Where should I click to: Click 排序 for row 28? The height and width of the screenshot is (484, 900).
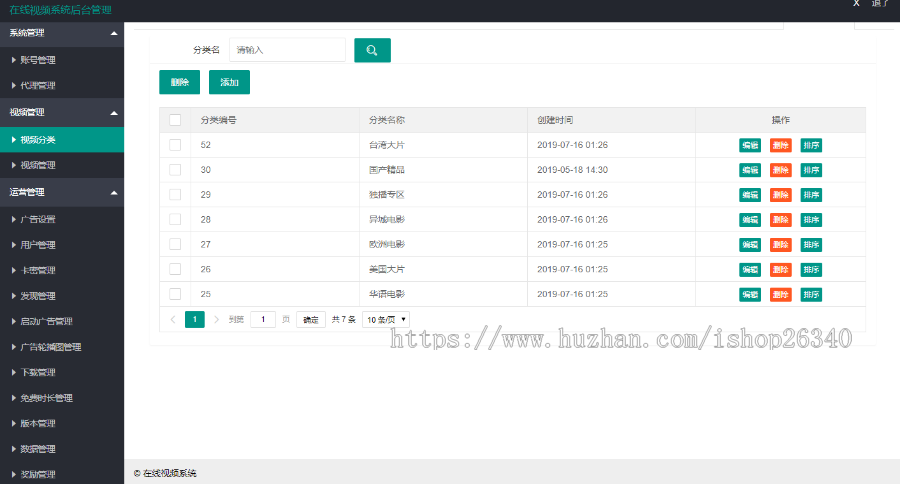(811, 219)
